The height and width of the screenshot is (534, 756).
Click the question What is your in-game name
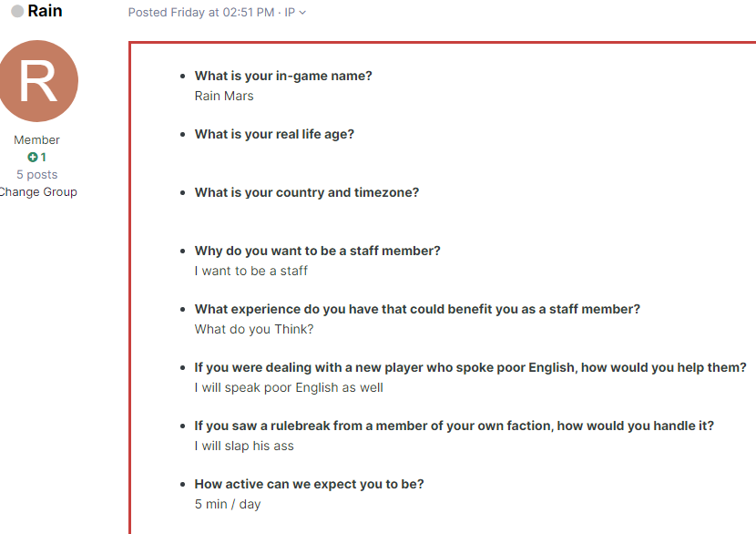click(283, 76)
